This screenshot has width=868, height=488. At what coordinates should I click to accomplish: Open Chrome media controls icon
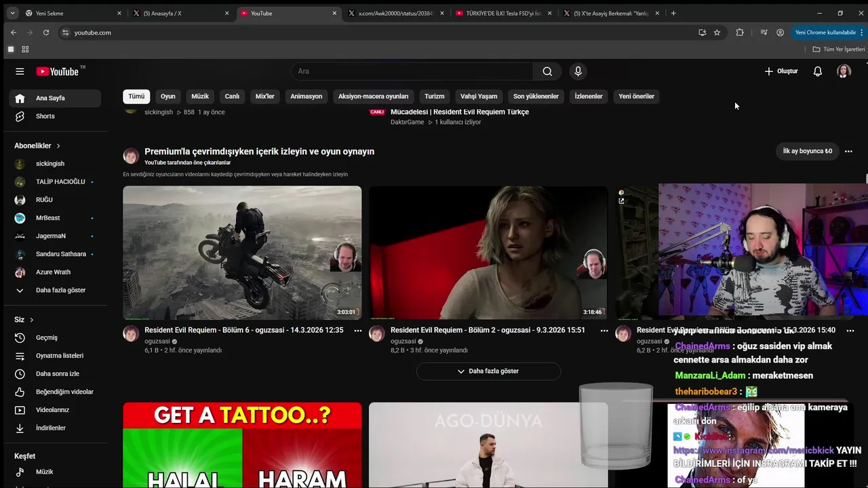click(x=764, y=33)
